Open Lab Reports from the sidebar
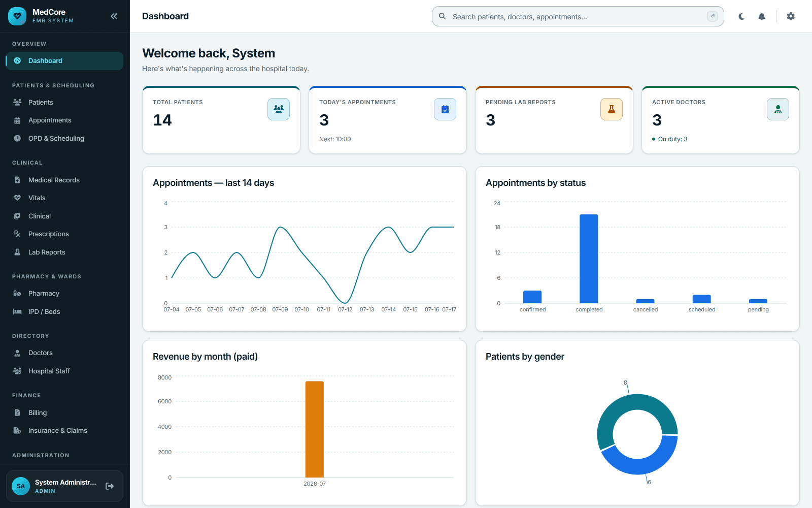 click(64, 252)
